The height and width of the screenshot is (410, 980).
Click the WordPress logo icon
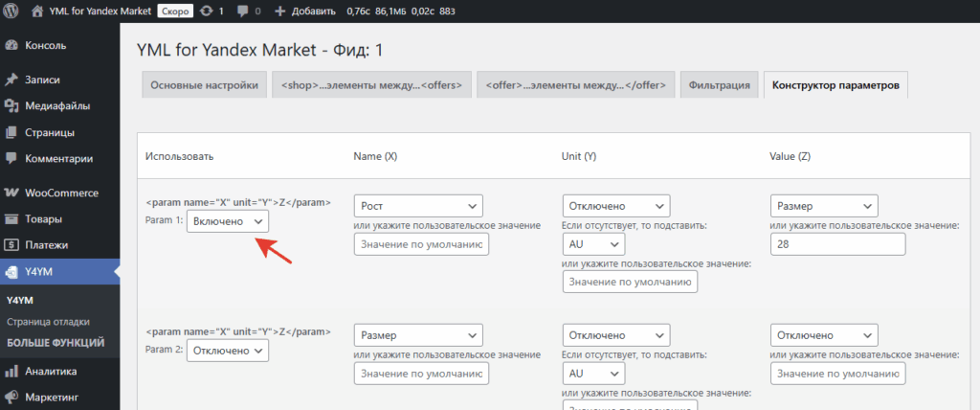coord(13,11)
